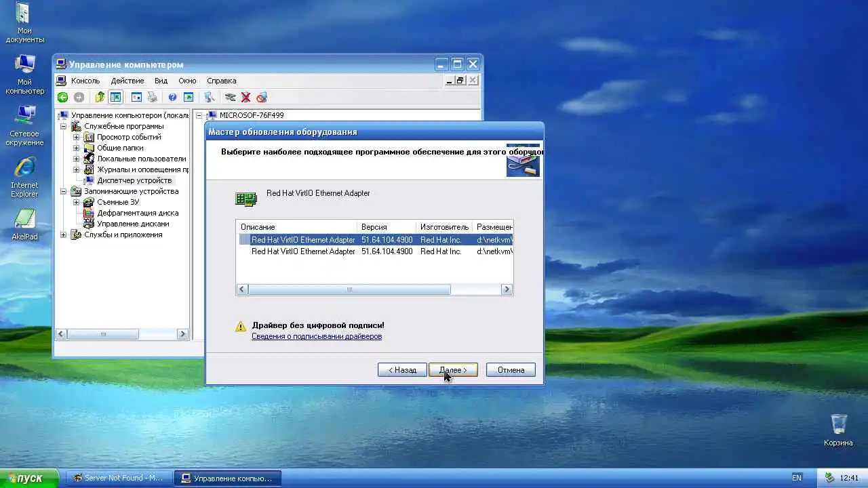Select the first Red Hat VirtIO driver row
This screenshot has height=488, width=868.
point(374,240)
